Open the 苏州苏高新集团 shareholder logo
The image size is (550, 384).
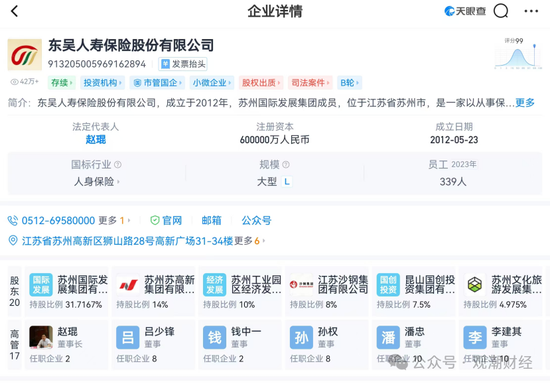(x=128, y=285)
